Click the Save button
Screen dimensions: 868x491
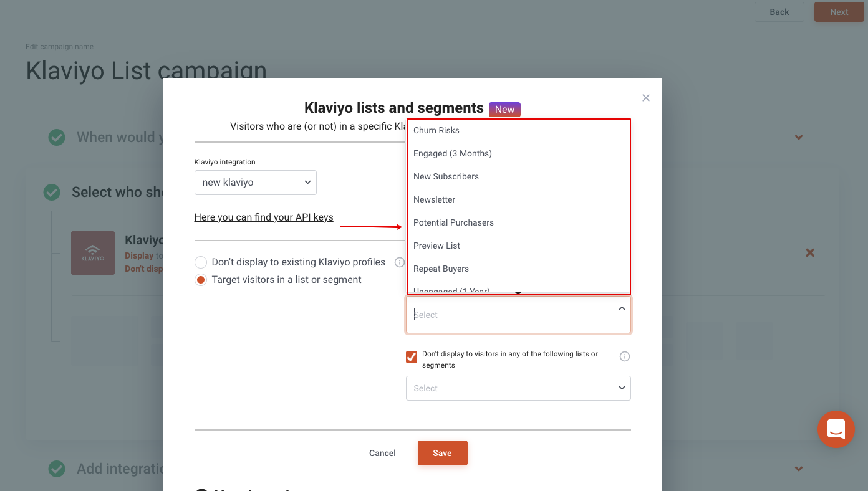(443, 453)
